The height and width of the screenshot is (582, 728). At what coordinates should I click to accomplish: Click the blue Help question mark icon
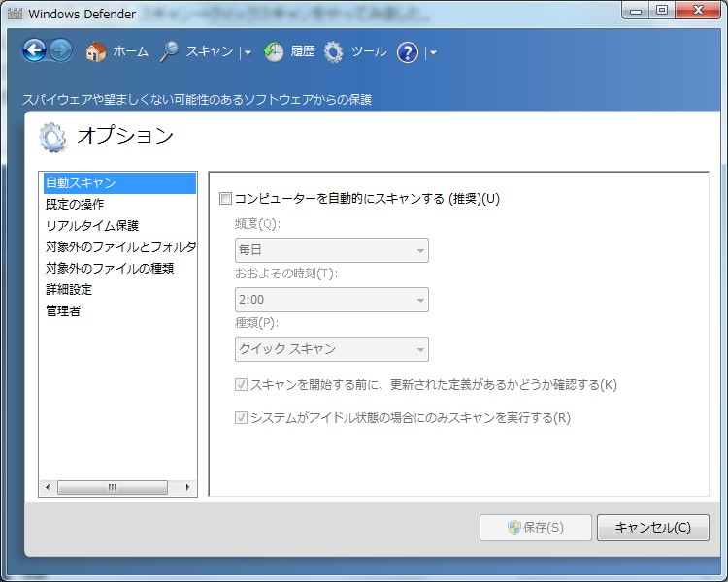408,52
